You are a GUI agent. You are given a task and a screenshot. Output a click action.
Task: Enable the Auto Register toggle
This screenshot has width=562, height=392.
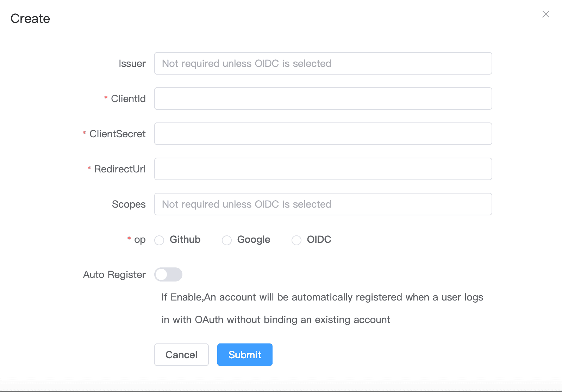point(168,274)
